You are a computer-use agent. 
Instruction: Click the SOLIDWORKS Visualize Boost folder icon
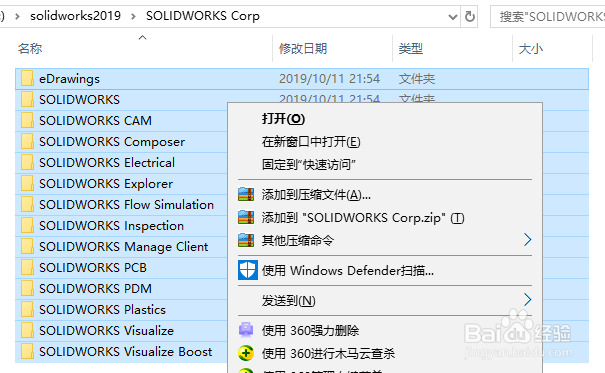coord(27,351)
